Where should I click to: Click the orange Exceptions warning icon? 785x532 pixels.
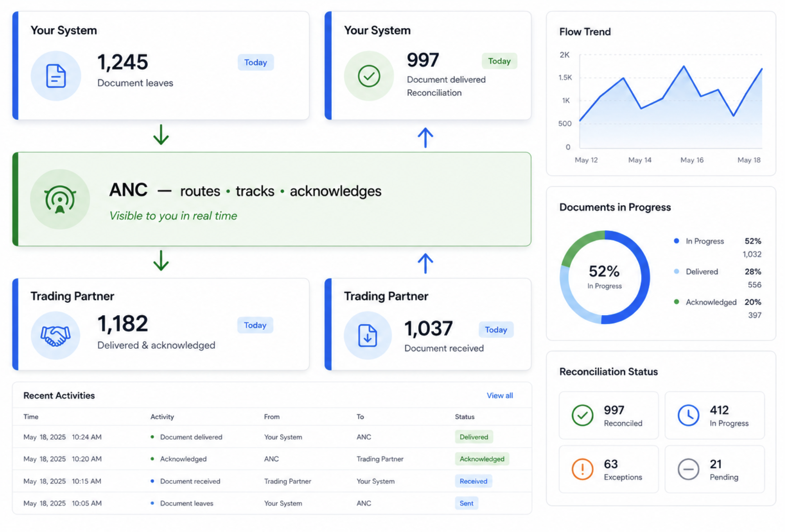(582, 469)
